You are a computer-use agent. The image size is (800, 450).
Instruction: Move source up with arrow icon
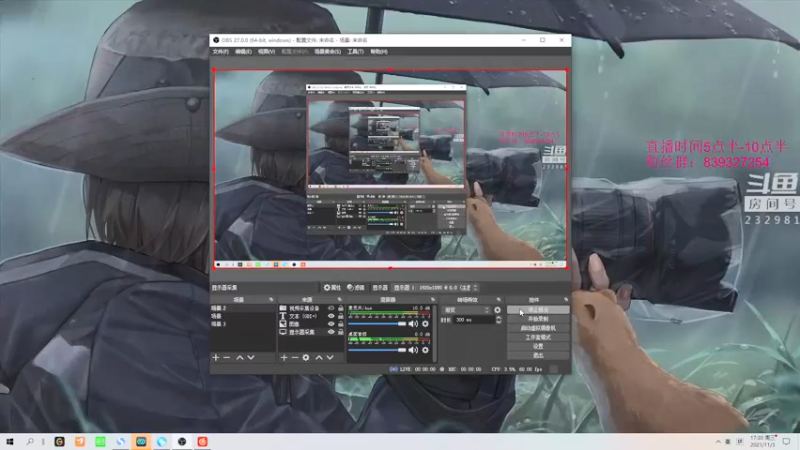[x=319, y=358]
